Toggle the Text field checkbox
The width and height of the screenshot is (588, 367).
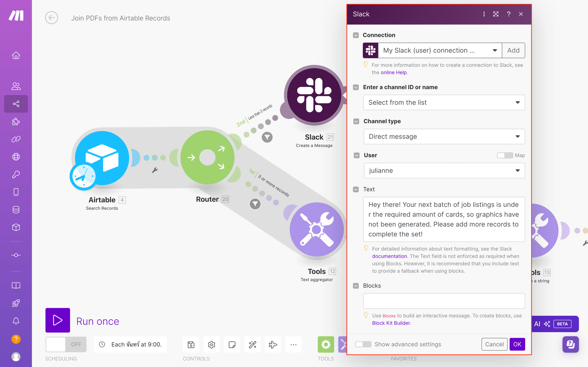click(356, 189)
